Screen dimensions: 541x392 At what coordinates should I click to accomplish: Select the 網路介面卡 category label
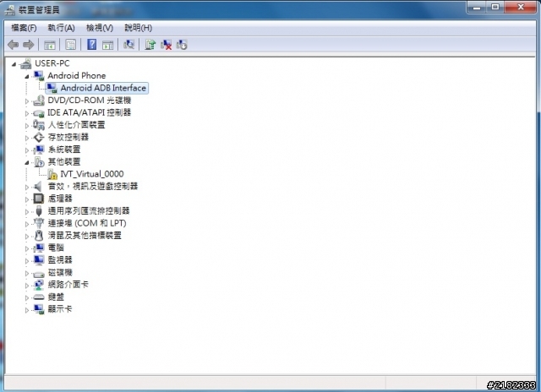(x=68, y=285)
